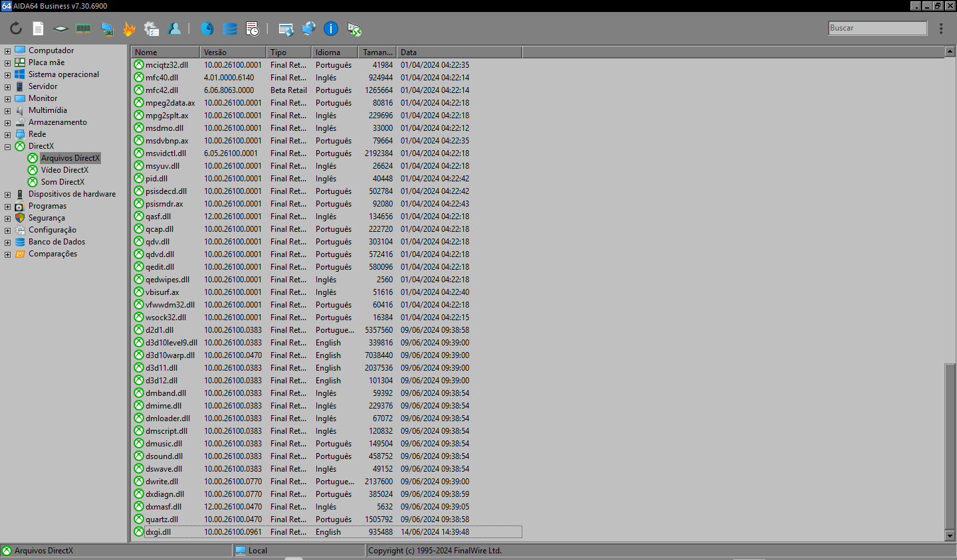This screenshot has width=957, height=560.
Task: Click the Sistema operacional Windows logo icon
Action: (x=20, y=74)
